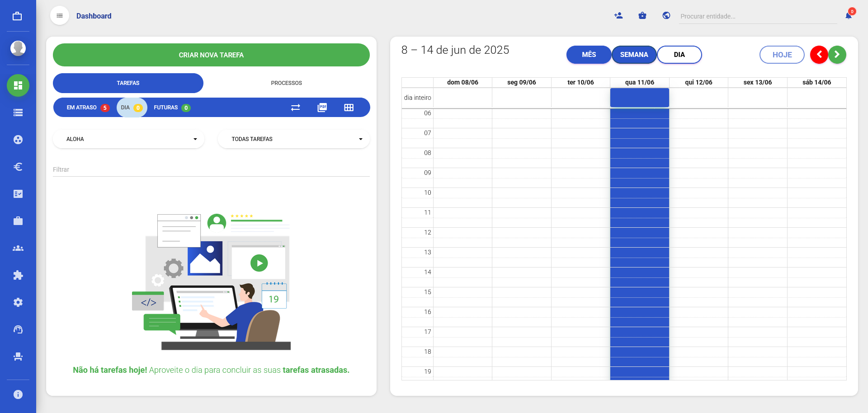Open the info icon at sidebar bottom
Viewport: 868px width, 413px height.
pos(18,394)
